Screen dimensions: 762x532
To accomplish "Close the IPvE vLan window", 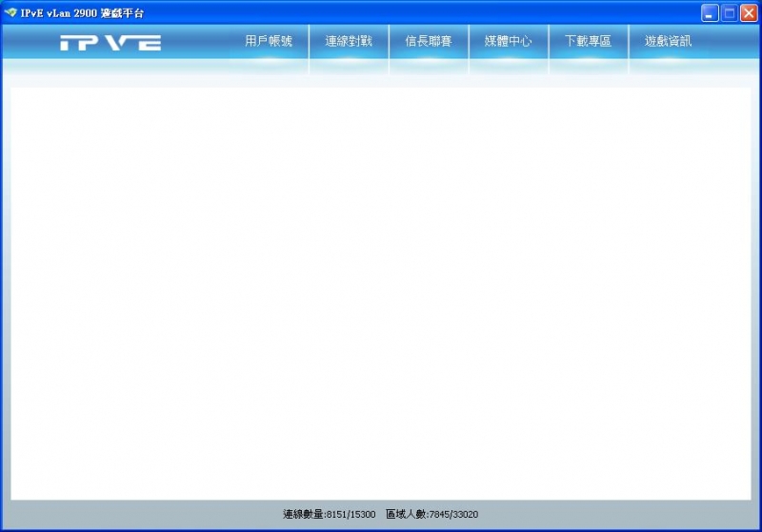I will click(x=749, y=13).
